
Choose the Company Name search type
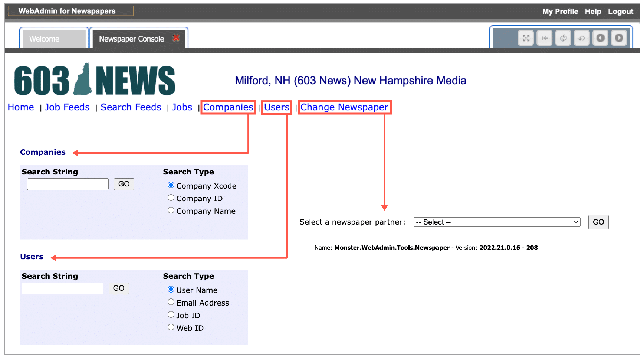(171, 210)
